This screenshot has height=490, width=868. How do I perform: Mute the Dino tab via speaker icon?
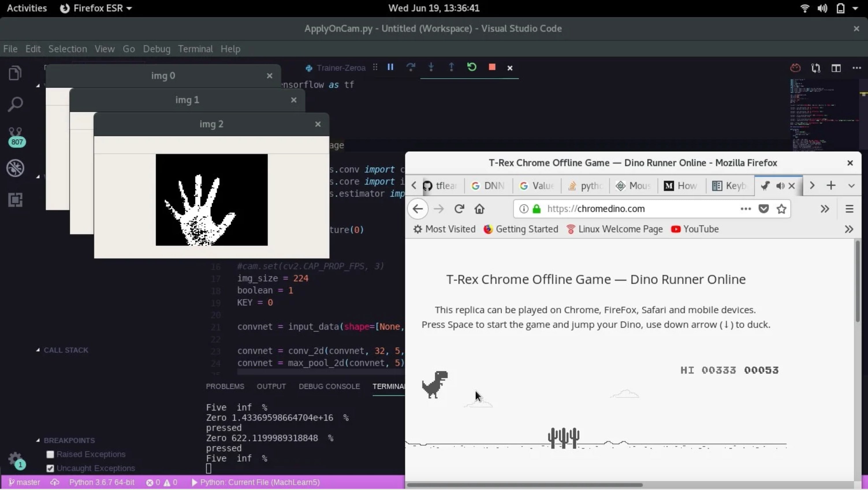click(780, 186)
